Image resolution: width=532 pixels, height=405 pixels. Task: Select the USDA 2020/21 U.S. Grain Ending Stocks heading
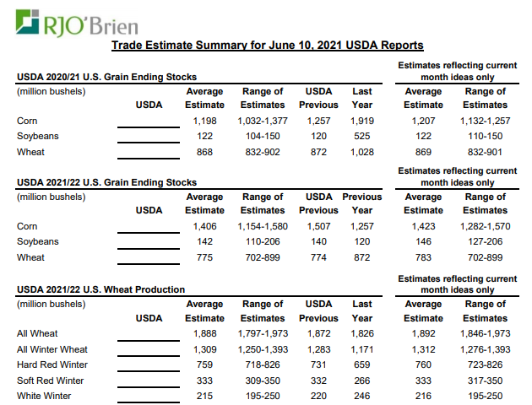tap(106, 78)
